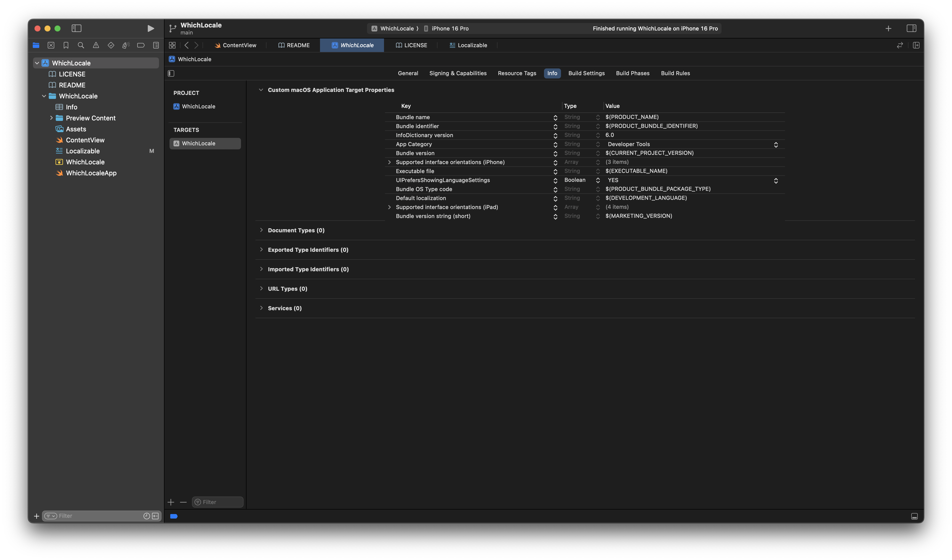Show only source-controlled files filter
Viewport: 952px width, 560px height.
pyautogui.click(x=155, y=516)
